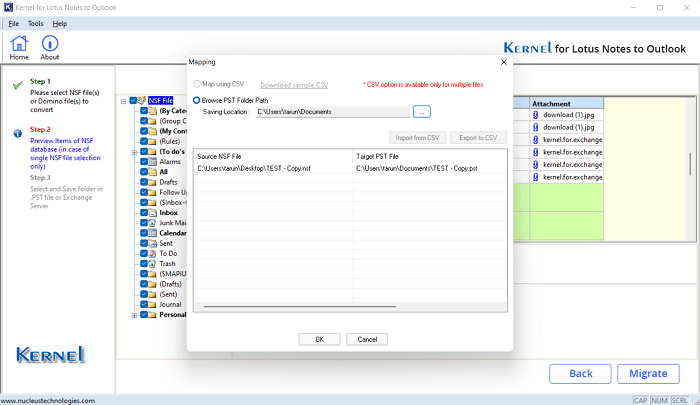Click the Import from CSV button
Screen dimensions: 700x405
(417, 138)
